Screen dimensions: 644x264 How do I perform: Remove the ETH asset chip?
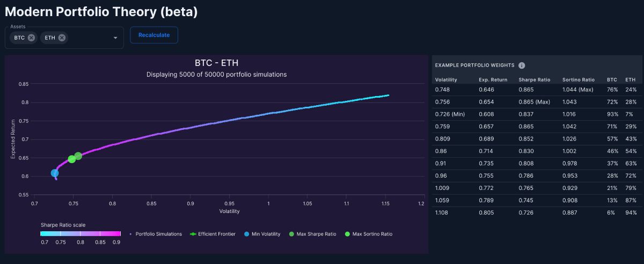click(x=62, y=38)
